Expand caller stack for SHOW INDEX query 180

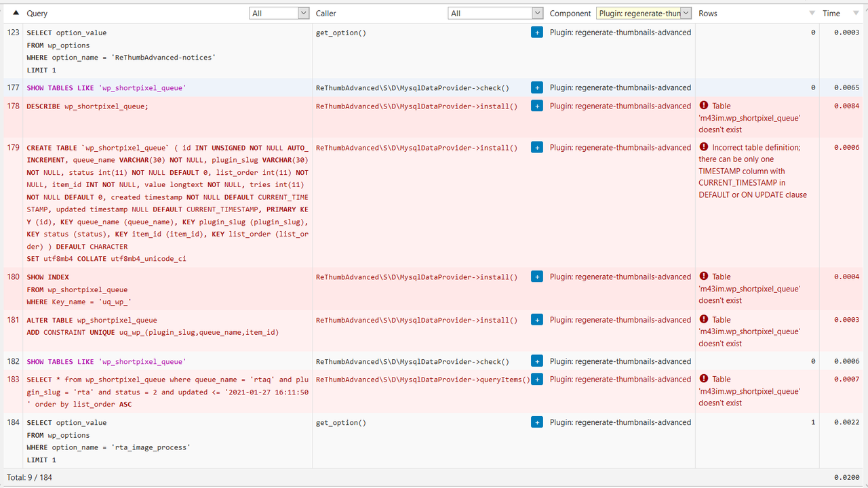point(536,277)
